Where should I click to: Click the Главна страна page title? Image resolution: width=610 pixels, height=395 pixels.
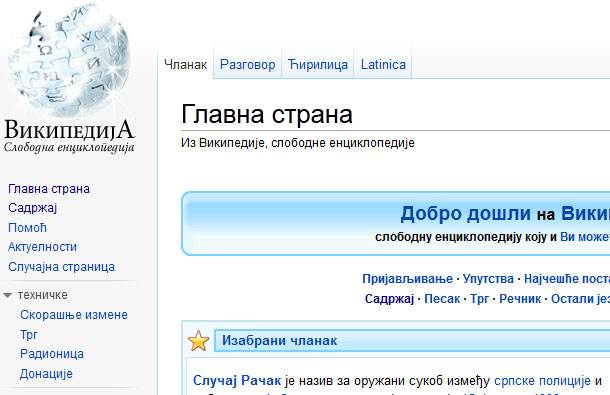pyautogui.click(x=267, y=114)
